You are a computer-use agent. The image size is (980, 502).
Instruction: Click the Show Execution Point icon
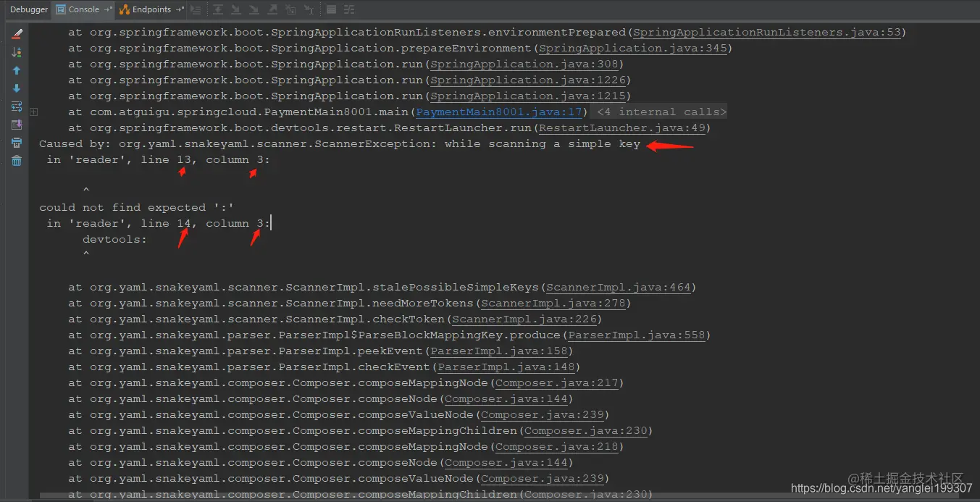pos(196,9)
